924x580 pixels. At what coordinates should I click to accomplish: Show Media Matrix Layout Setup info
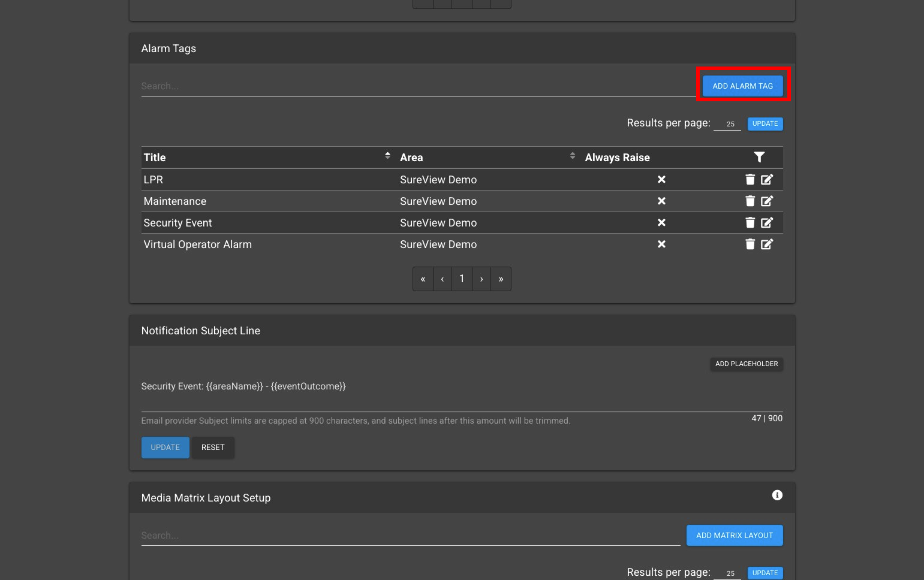(777, 495)
